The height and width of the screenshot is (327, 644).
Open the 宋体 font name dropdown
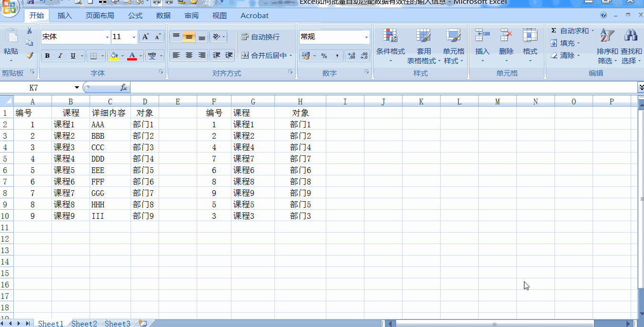click(107, 37)
